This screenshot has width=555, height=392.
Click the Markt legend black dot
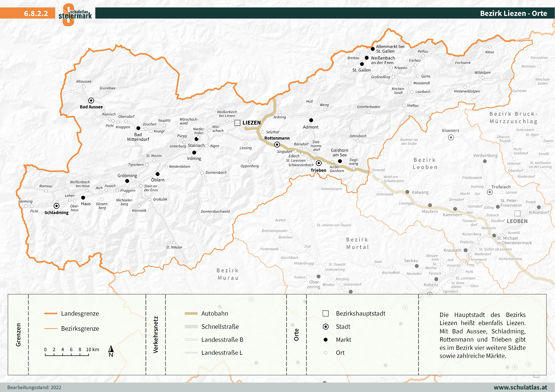point(326,340)
